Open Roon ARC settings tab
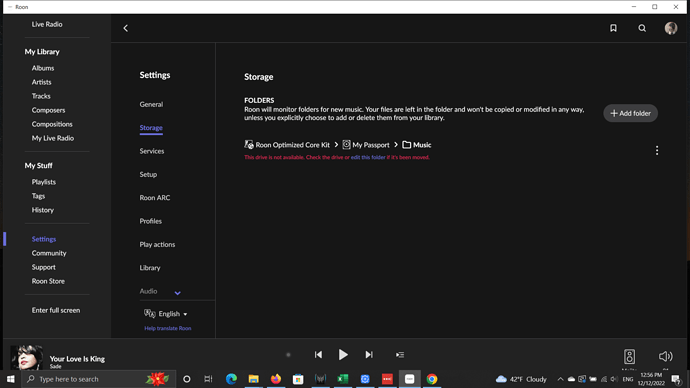The image size is (690, 388). coord(155,198)
